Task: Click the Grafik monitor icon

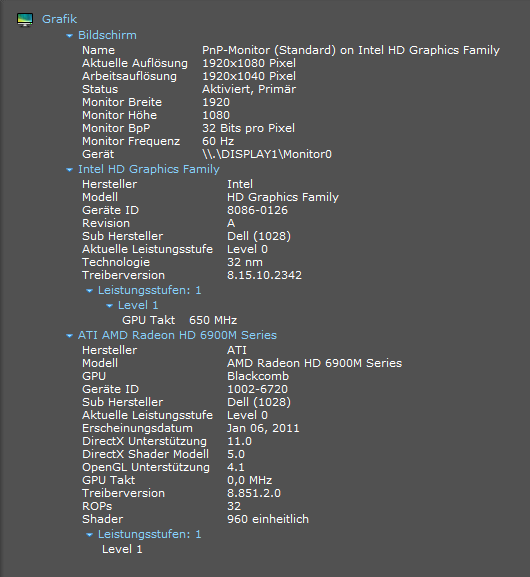Action: coord(25,20)
